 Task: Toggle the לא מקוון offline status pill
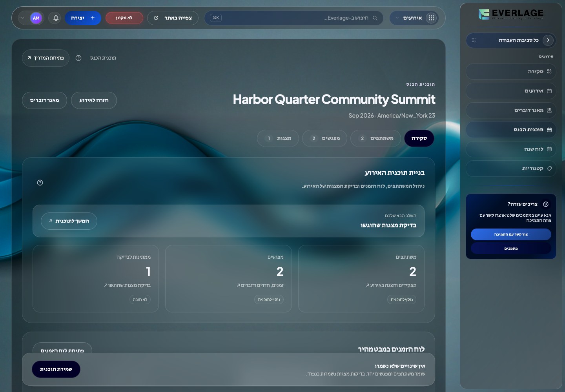pos(124,18)
